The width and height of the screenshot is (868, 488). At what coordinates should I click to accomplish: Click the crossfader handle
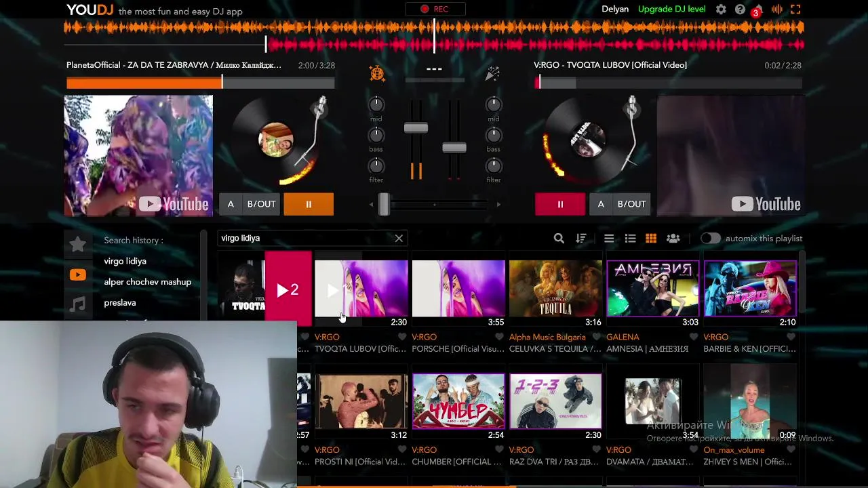(384, 204)
